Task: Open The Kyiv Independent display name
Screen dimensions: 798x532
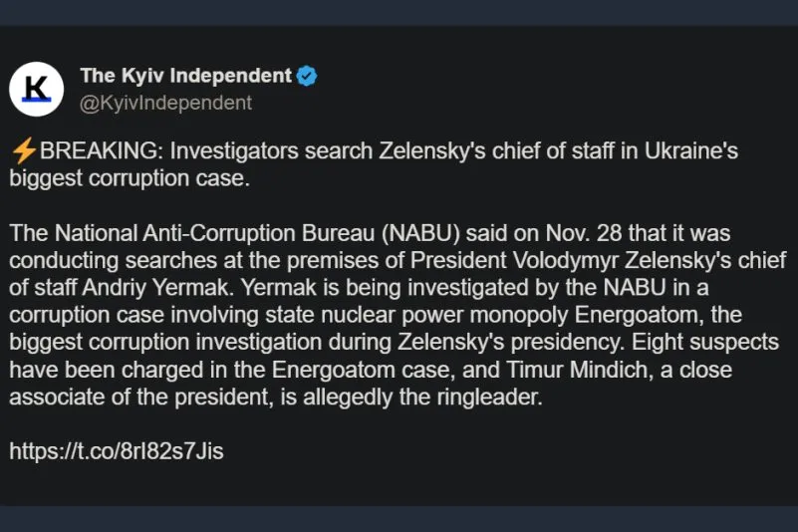Action: click(185, 76)
